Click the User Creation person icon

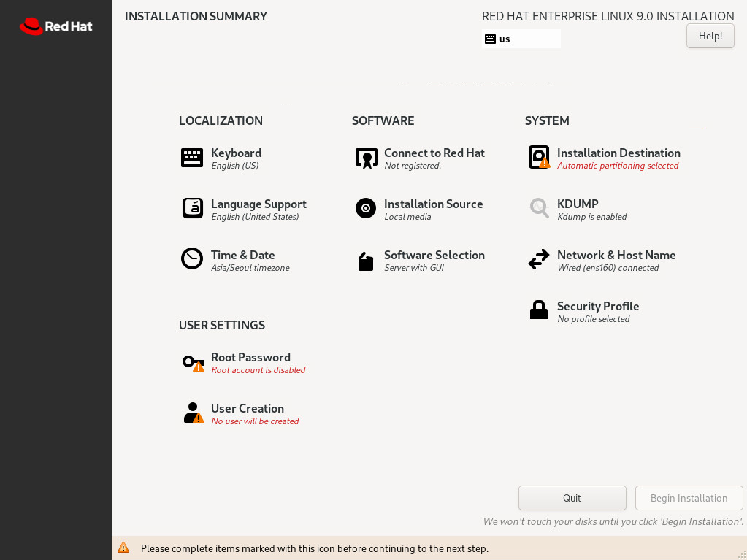pos(194,413)
